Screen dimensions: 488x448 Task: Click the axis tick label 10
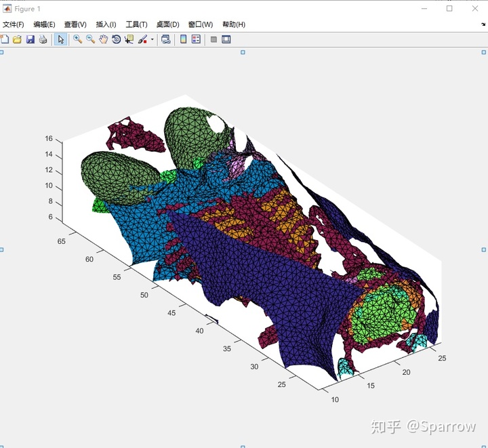tap(335, 399)
